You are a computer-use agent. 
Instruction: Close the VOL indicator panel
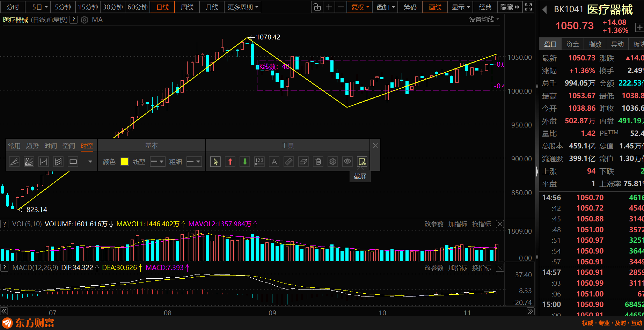point(500,224)
